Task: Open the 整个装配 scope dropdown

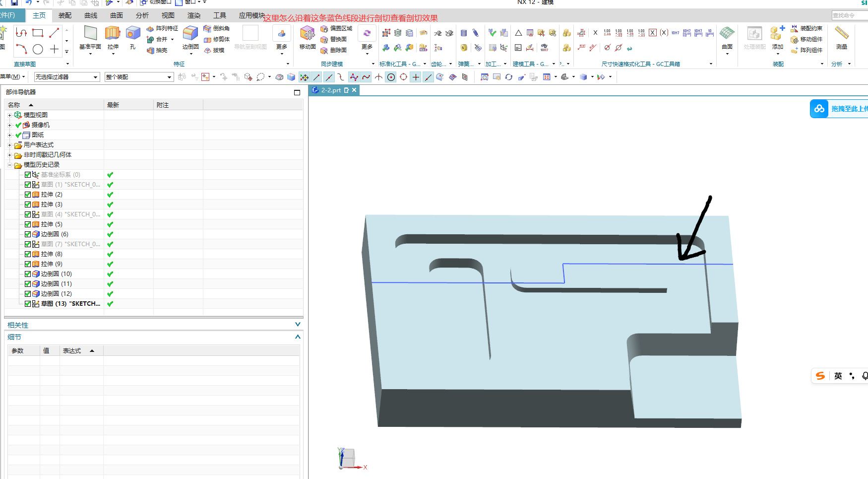Action: [x=139, y=77]
